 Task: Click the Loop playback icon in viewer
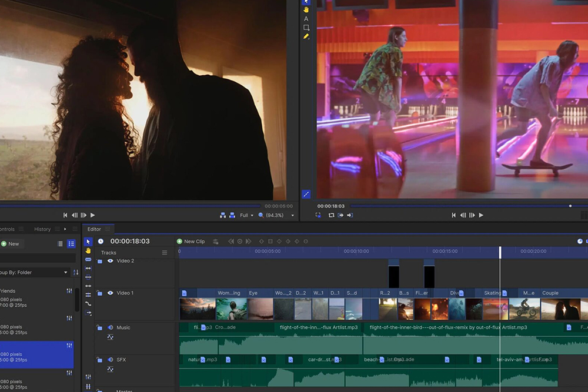pyautogui.click(x=331, y=216)
